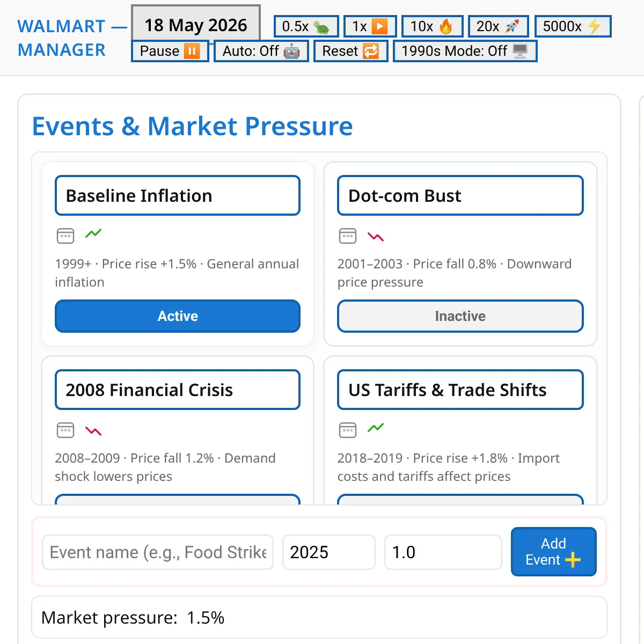Click red downtrend icon under Dot-com Bust
The height and width of the screenshot is (644, 644).
[x=376, y=237]
